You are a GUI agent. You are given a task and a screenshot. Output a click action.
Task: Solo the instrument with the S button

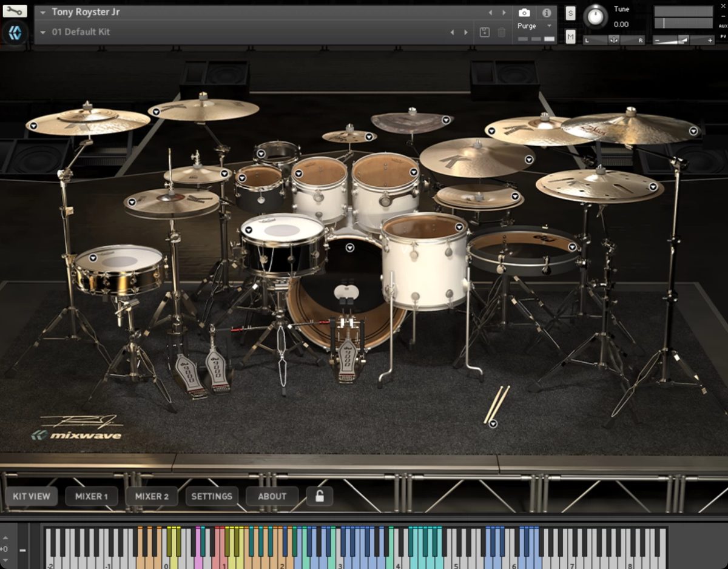click(x=570, y=13)
